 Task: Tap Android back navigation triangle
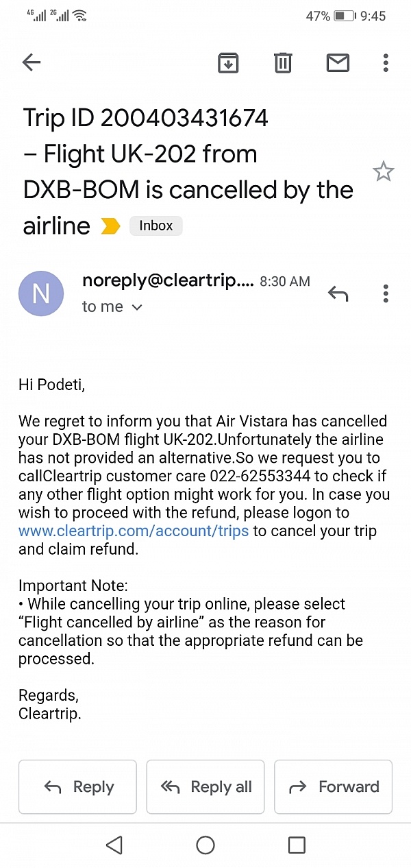tap(114, 845)
